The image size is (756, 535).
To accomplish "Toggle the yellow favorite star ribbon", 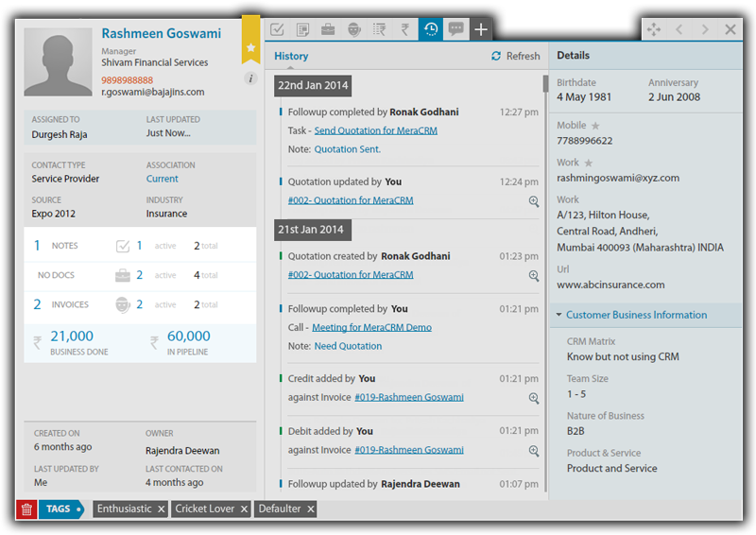I will tap(250, 46).
